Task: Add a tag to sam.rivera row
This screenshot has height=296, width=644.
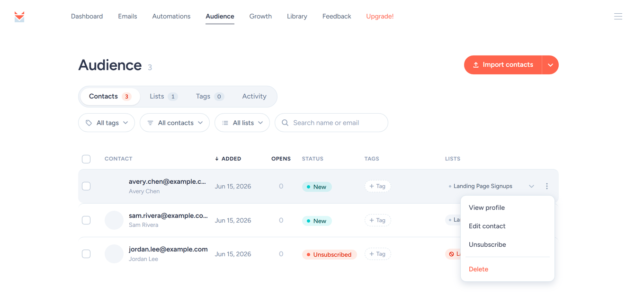Action: coord(377,220)
